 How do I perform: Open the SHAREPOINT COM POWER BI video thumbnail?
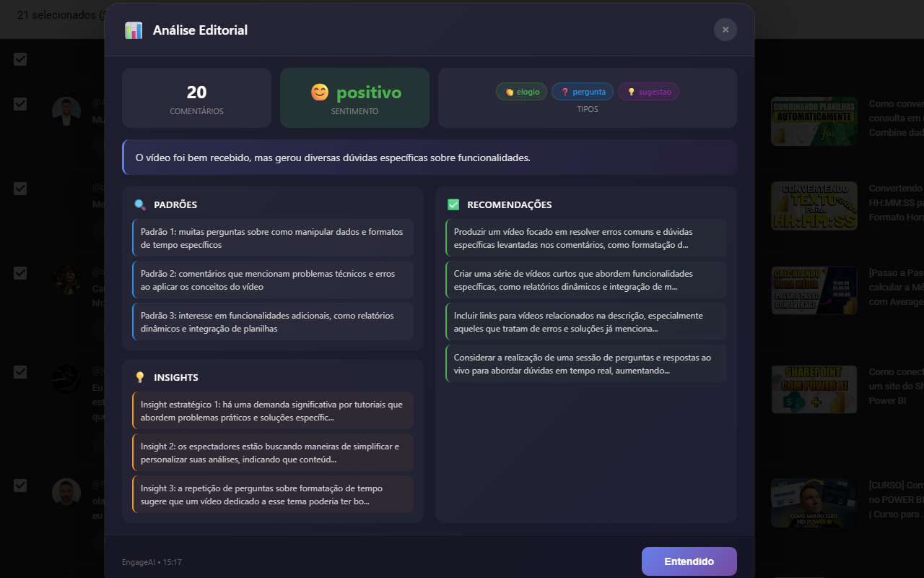(814, 389)
